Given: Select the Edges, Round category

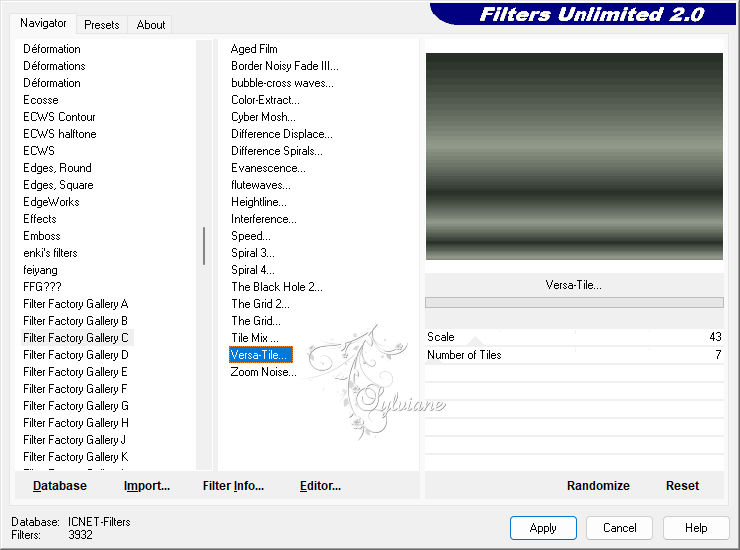Looking at the screenshot, I should click(x=58, y=168).
